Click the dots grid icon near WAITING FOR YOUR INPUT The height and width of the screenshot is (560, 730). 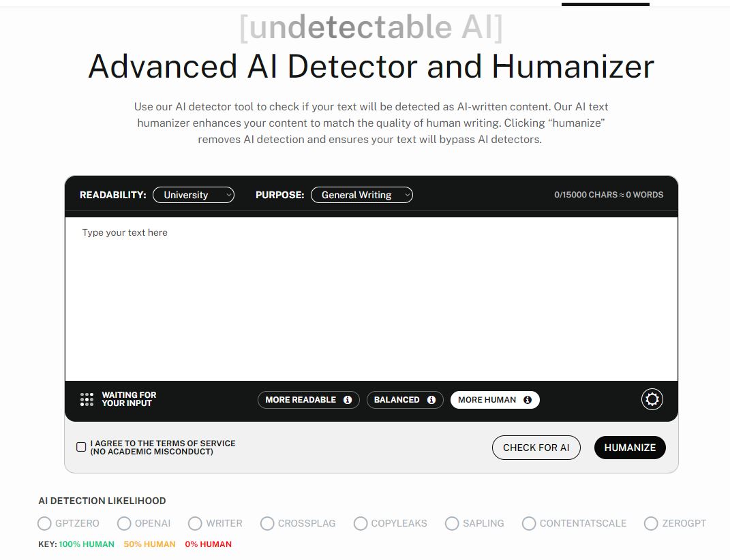(x=86, y=400)
